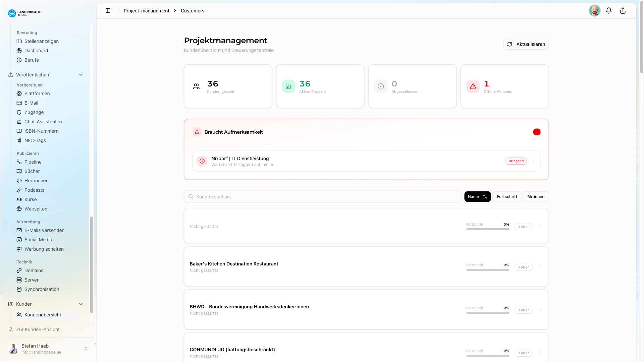This screenshot has width=644, height=362.
Task: Collapse the Veröffentlichen section
Action: point(81,75)
